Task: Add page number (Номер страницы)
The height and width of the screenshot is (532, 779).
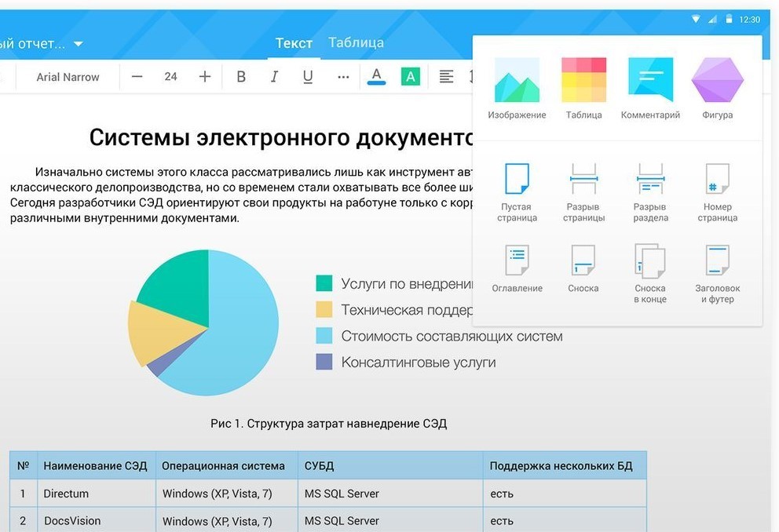Action: [x=717, y=180]
